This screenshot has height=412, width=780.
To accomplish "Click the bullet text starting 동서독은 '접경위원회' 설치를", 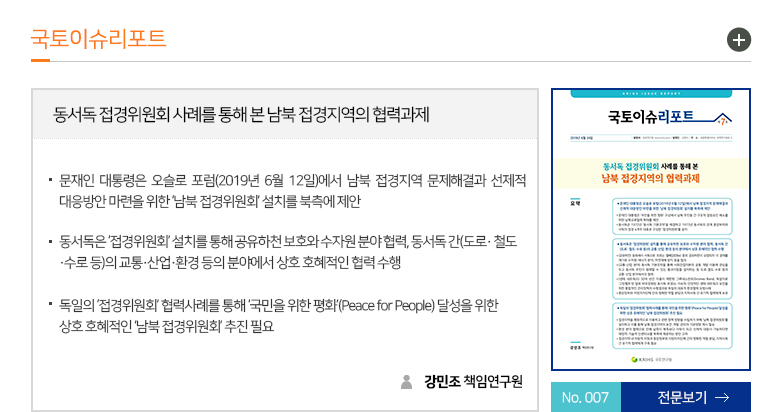I will (288, 252).
